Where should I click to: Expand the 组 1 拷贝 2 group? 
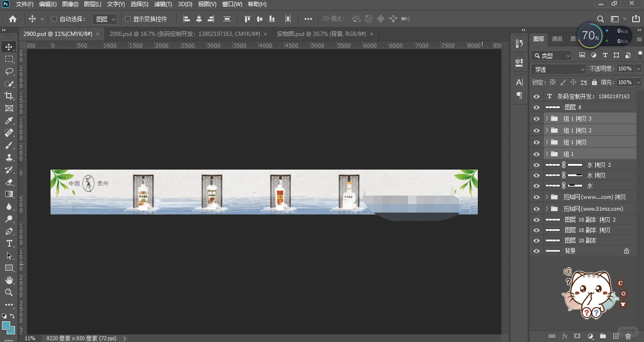(x=547, y=130)
